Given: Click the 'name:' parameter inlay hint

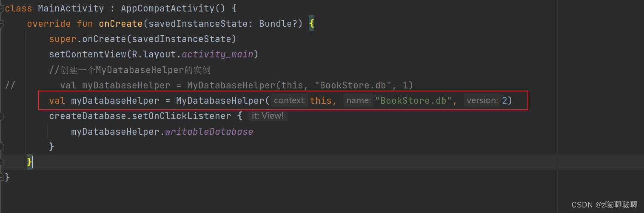Looking at the screenshot, I should pyautogui.click(x=358, y=101).
